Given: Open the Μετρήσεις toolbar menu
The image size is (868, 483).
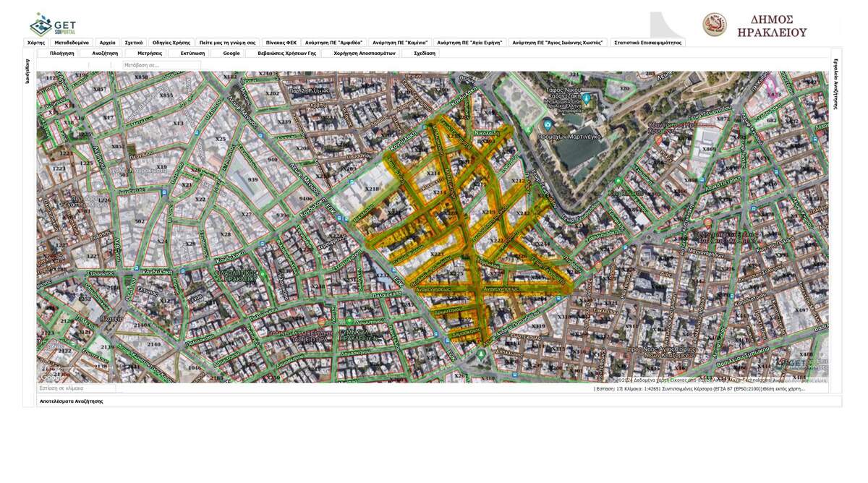Looking at the screenshot, I should [150, 54].
